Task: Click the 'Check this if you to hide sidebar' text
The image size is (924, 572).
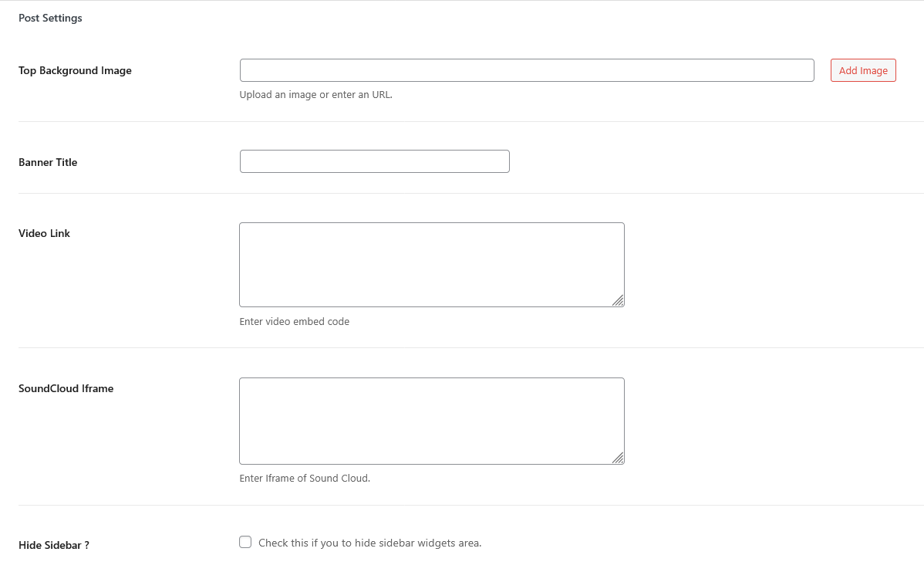Action: [x=369, y=543]
